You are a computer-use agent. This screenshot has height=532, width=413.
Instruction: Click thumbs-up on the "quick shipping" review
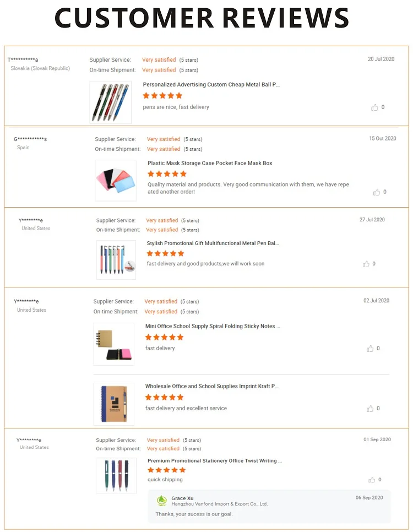click(372, 480)
